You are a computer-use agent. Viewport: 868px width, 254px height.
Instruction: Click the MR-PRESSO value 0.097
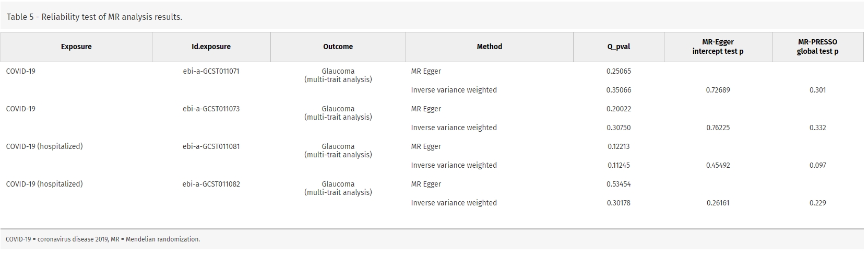[817, 165]
